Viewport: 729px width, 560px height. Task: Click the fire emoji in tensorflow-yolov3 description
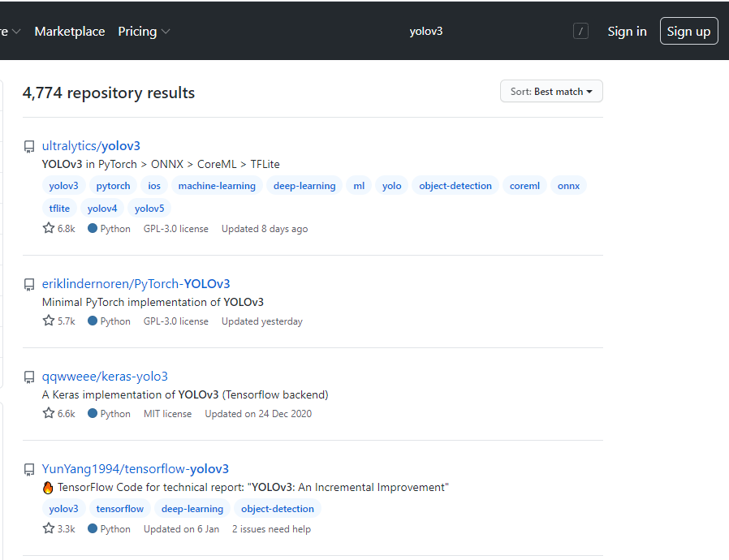48,488
